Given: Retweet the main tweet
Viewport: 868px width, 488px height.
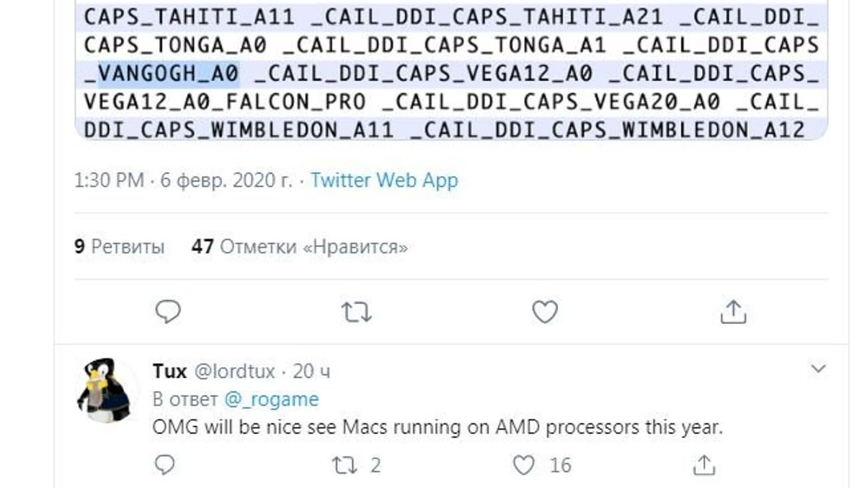Looking at the screenshot, I should [x=356, y=312].
